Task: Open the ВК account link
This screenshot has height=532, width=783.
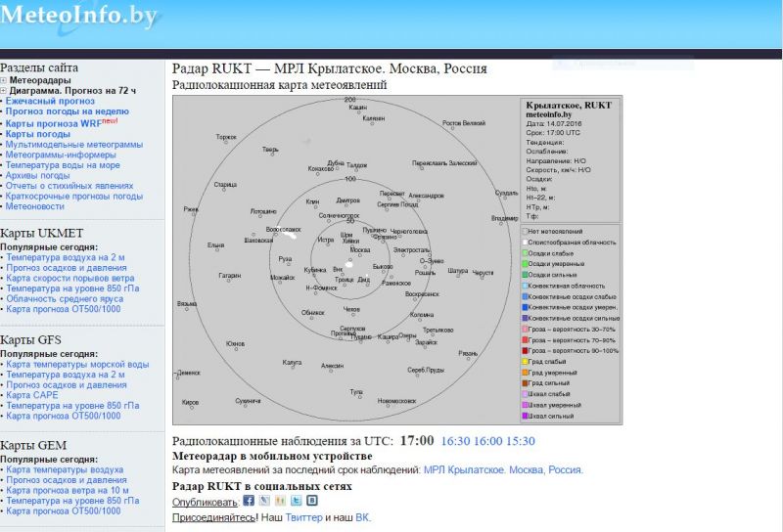Action: click(362, 517)
